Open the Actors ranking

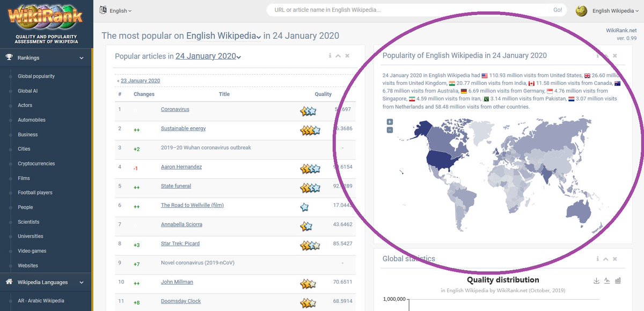point(25,105)
